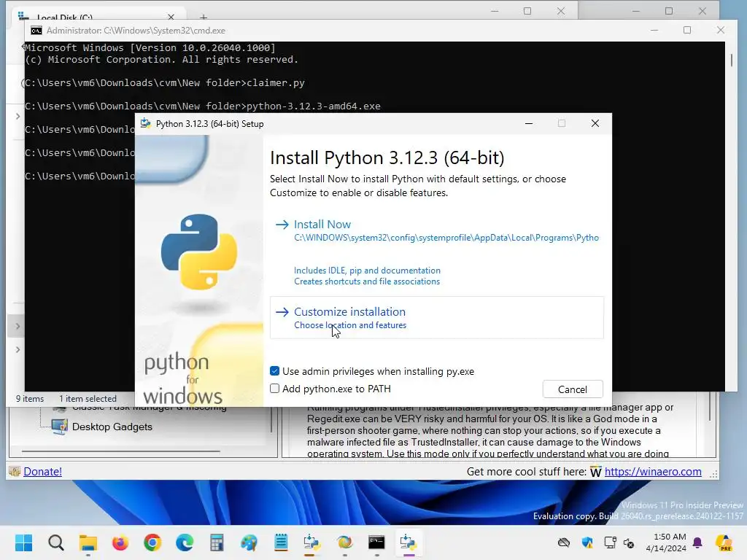Open Notepad from the taskbar
Image resolution: width=747 pixels, height=560 pixels.
[x=281, y=542]
